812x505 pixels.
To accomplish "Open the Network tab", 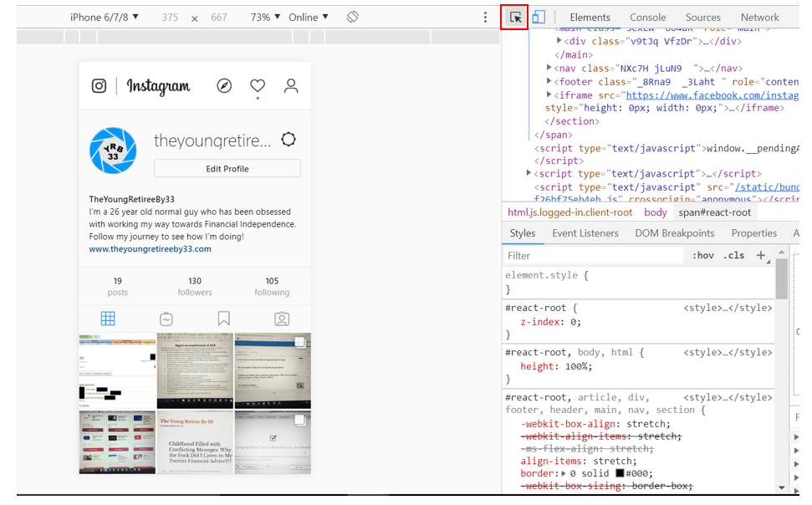I will click(759, 17).
